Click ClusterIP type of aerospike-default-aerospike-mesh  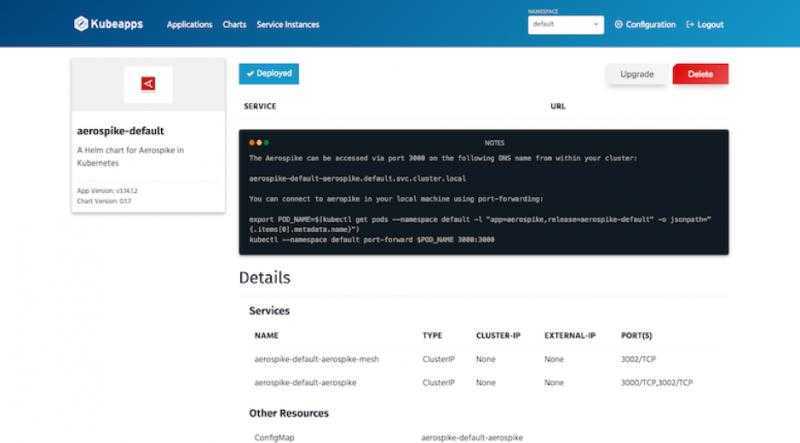438,359
